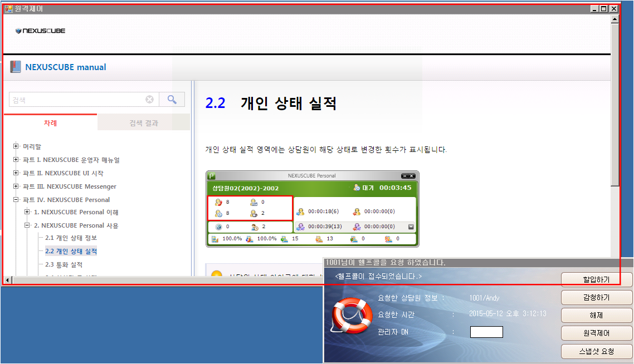634x364 pixels.
Task: Switch to the 검색 결과 tab
Action: (144, 123)
